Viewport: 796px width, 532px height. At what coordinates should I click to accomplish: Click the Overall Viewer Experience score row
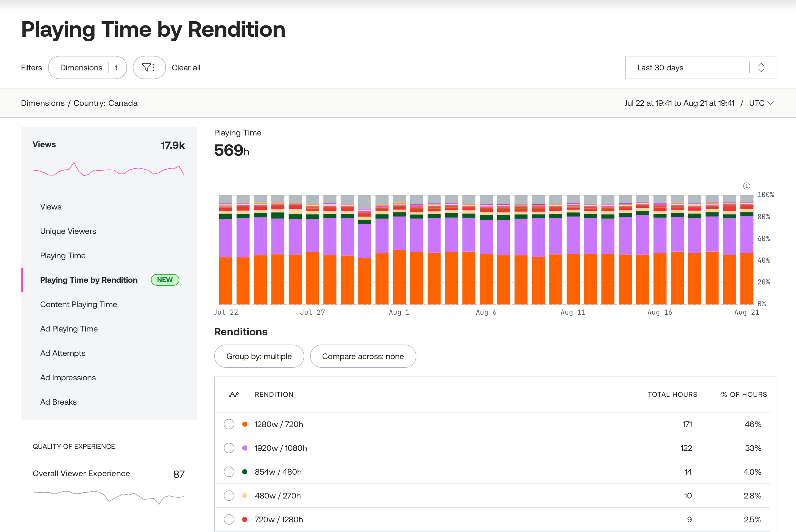[109, 474]
